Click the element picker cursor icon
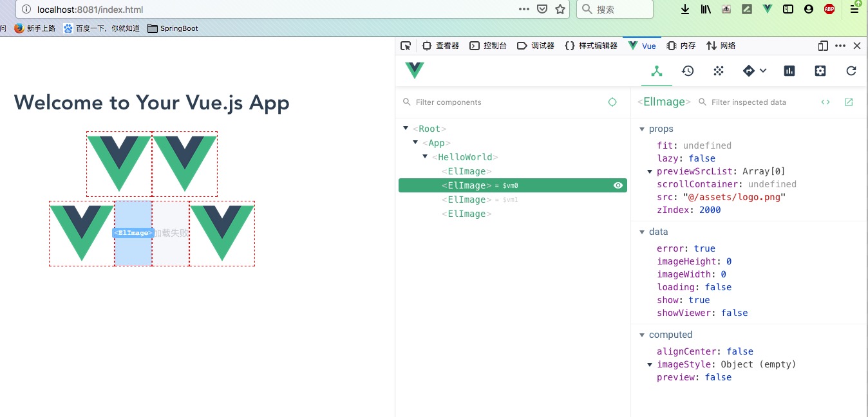The height and width of the screenshot is (417, 868). pos(406,46)
